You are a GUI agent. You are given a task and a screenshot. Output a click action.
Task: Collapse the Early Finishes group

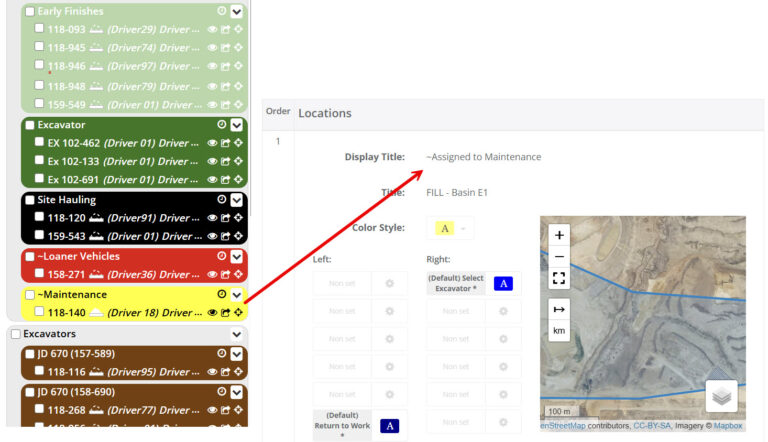click(237, 11)
